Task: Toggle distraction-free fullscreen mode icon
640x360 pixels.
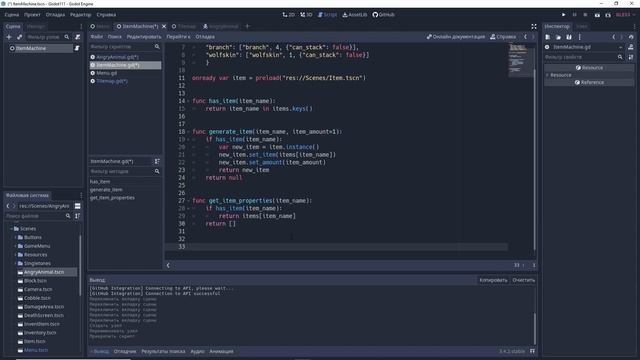Action: coord(534,27)
